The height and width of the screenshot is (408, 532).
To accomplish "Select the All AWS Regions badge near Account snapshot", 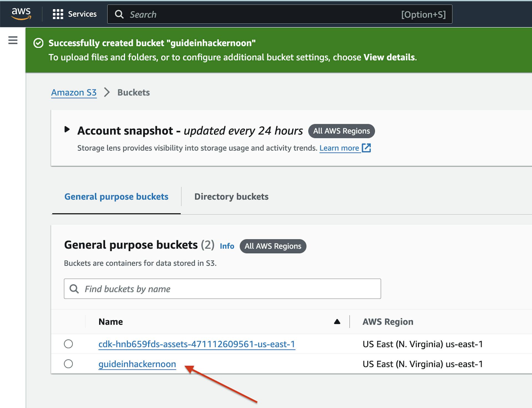I will point(341,131).
